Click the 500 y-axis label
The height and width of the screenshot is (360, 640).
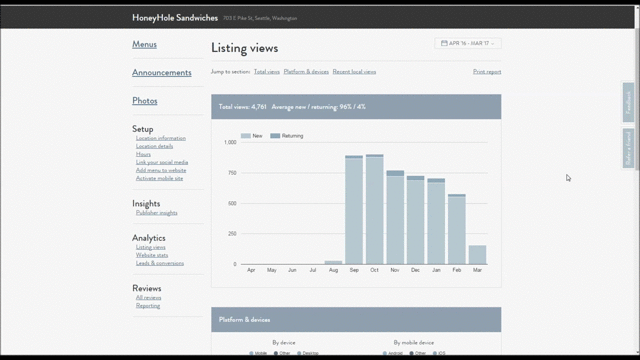(x=232, y=203)
